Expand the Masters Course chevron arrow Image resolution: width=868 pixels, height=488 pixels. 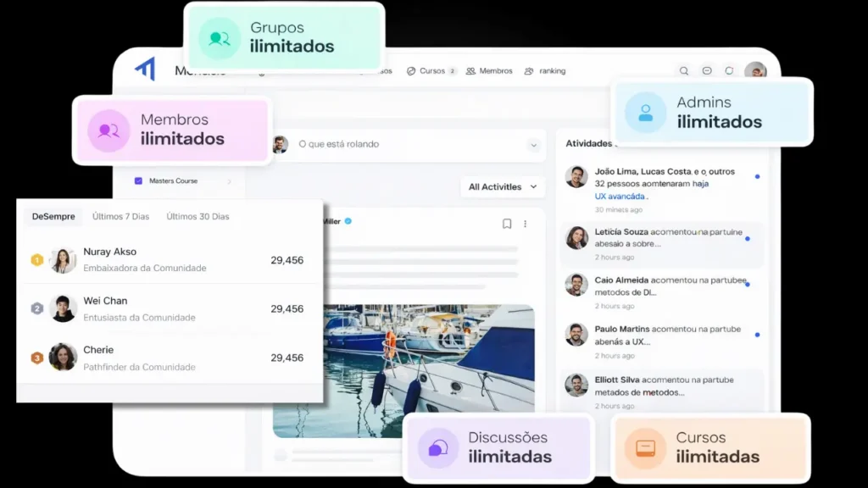point(229,181)
